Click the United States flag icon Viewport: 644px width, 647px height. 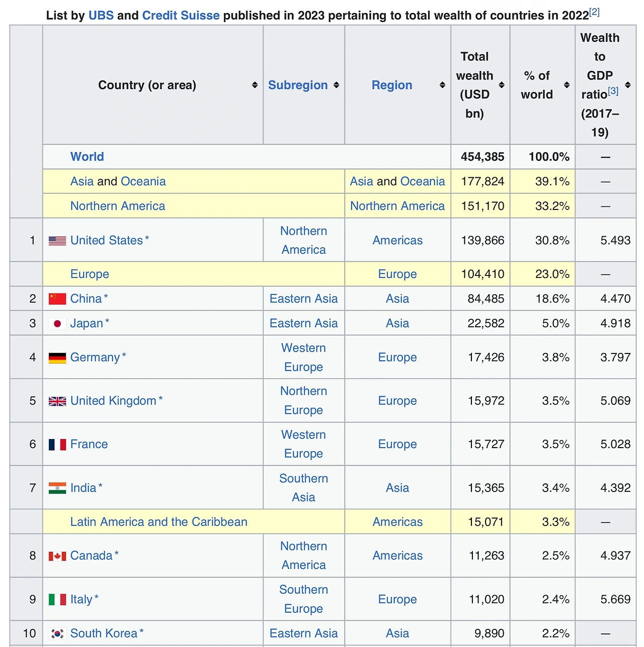57,241
